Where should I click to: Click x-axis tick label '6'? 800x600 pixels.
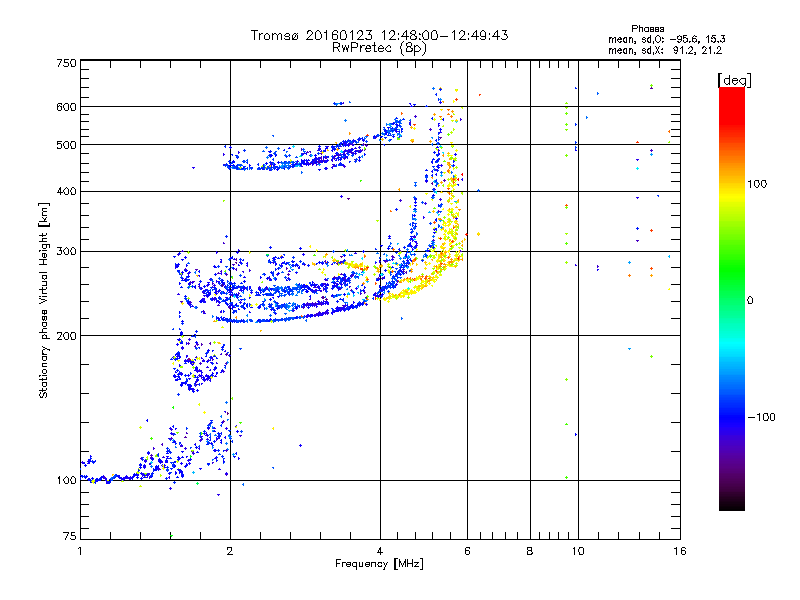coord(467,551)
